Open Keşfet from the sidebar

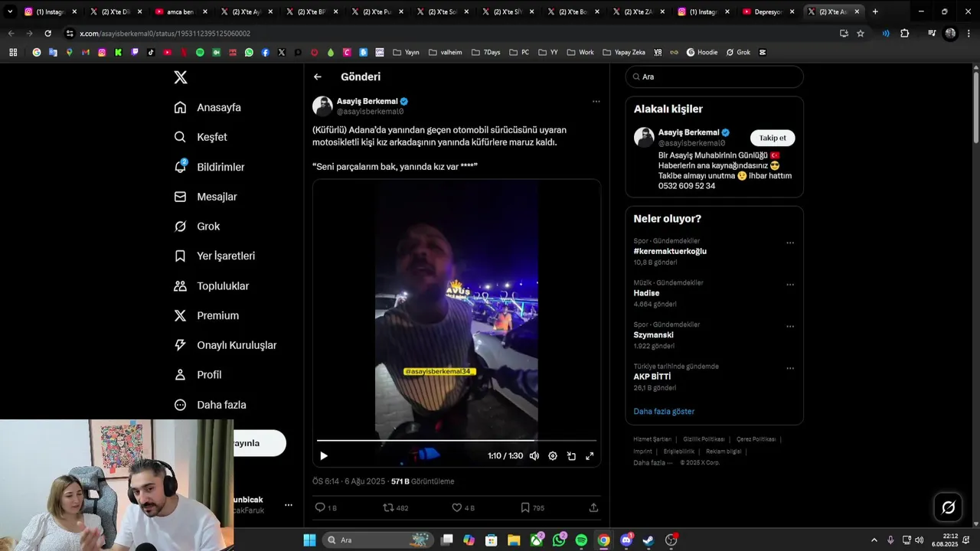click(201, 137)
